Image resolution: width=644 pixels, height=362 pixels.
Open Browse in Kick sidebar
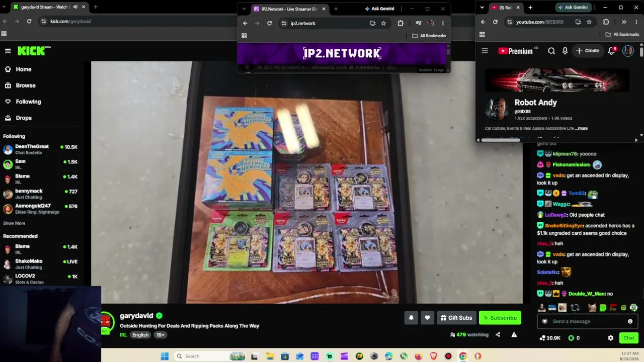point(21,85)
